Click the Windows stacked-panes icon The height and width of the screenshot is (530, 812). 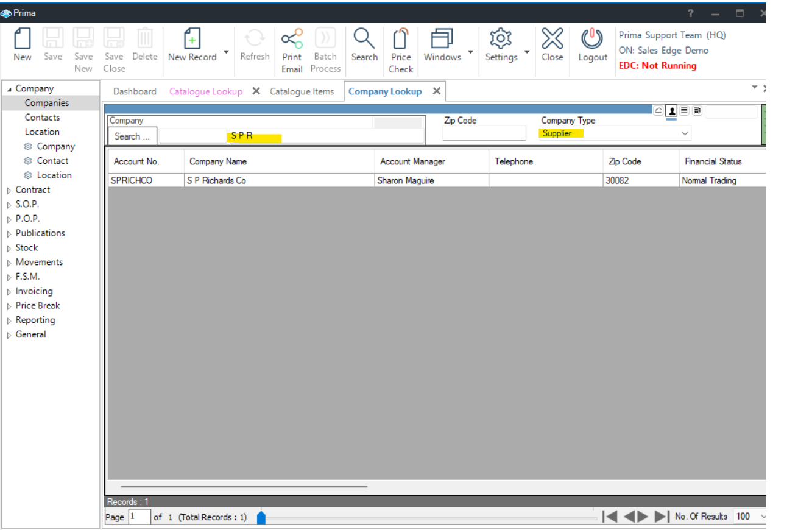point(442,39)
